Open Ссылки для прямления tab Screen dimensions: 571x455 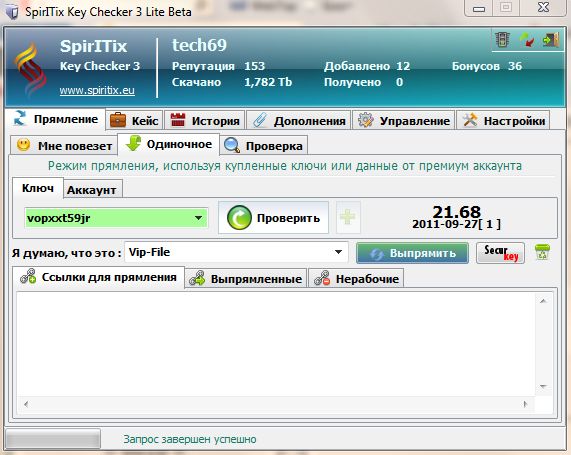point(98,278)
